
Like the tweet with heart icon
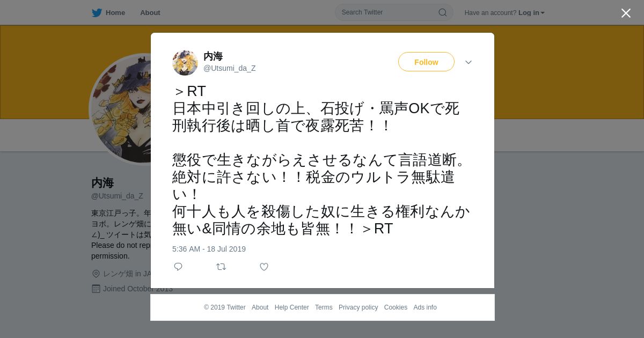point(264,267)
